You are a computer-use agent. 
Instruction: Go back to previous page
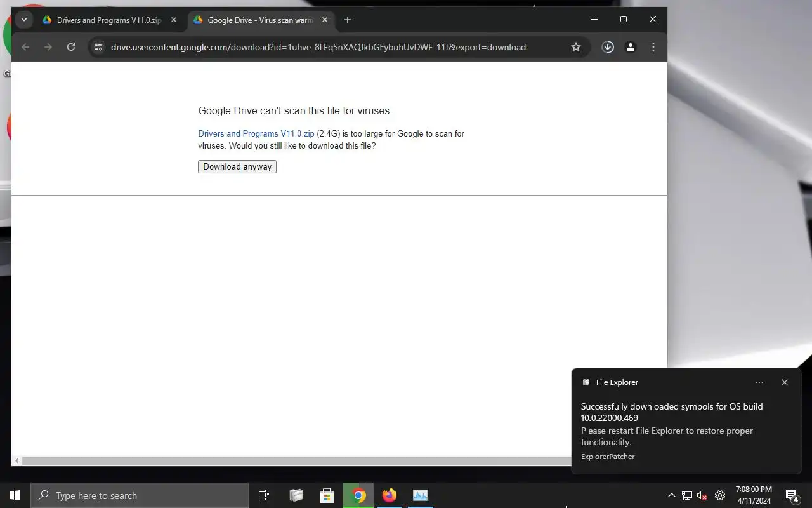(25, 47)
